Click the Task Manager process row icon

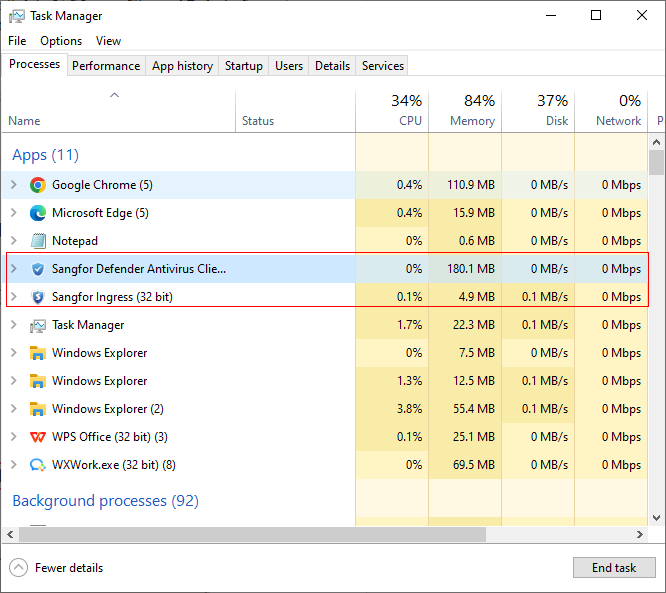tap(38, 325)
